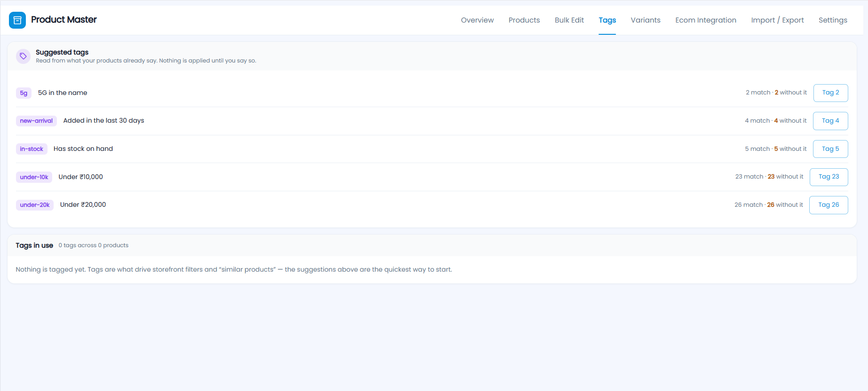Switch to the Products tab

point(524,20)
